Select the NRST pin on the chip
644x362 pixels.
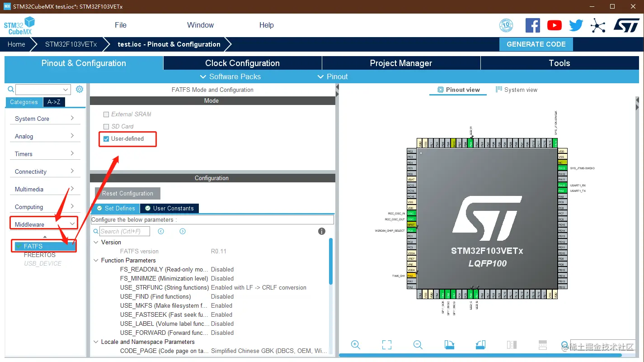click(x=411, y=224)
